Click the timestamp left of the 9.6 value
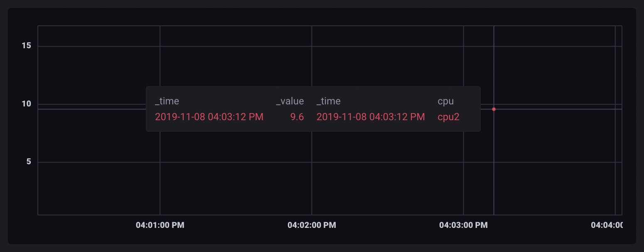Viewport: 644px width, 252px height. point(209,117)
